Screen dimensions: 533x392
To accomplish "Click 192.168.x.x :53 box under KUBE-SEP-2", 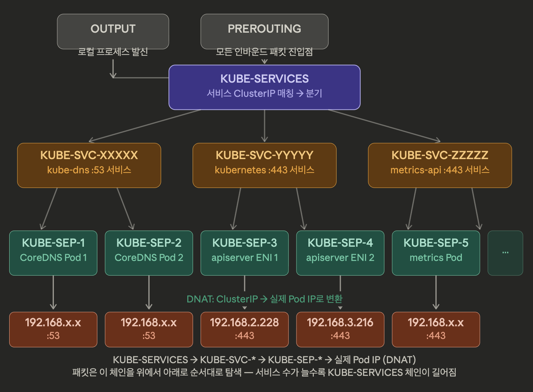I will pyautogui.click(x=149, y=329).
